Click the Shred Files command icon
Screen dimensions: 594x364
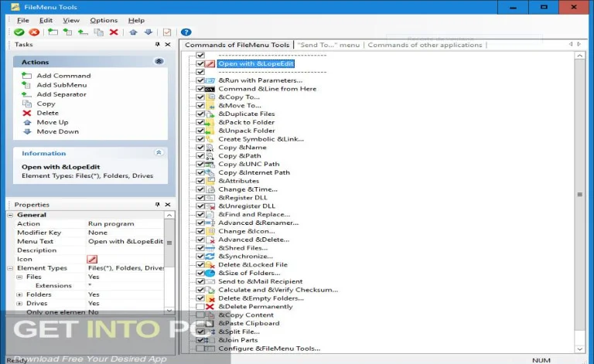[210, 248]
